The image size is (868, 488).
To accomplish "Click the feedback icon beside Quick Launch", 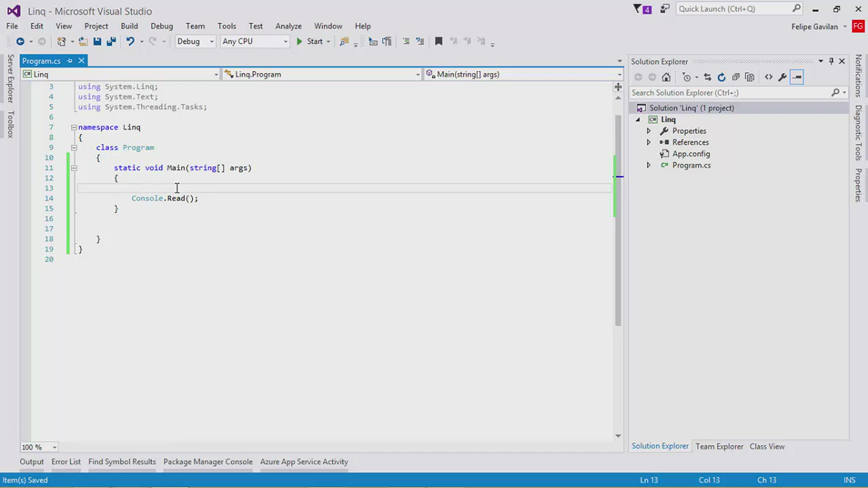I will [x=665, y=9].
